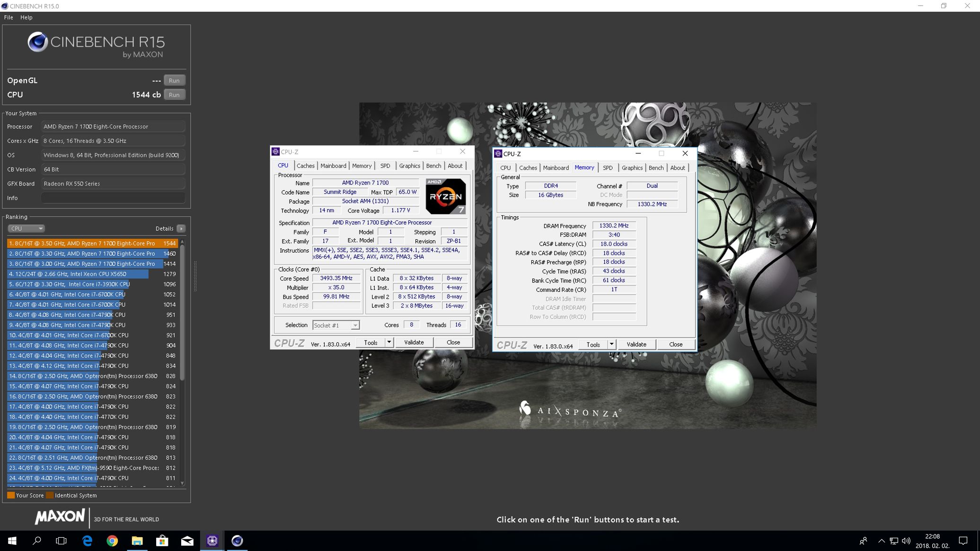
Task: Click the ranking Details arrow button
Action: 181,228
